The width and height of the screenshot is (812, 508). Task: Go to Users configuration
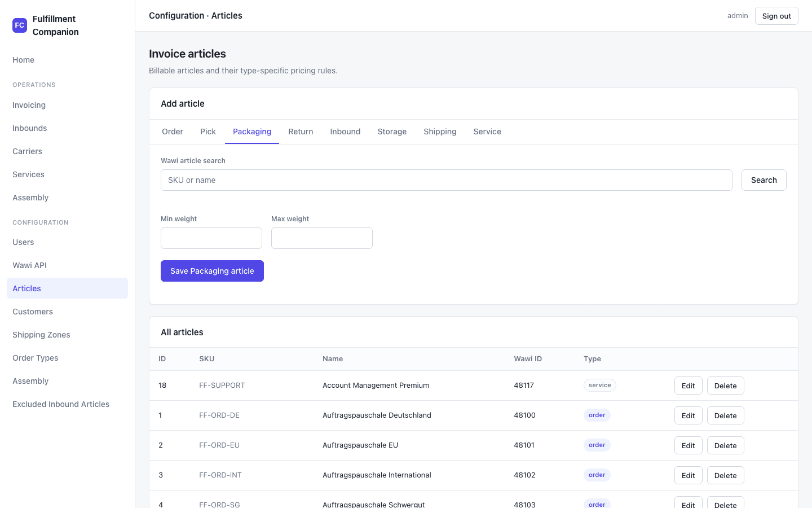[x=67, y=242]
